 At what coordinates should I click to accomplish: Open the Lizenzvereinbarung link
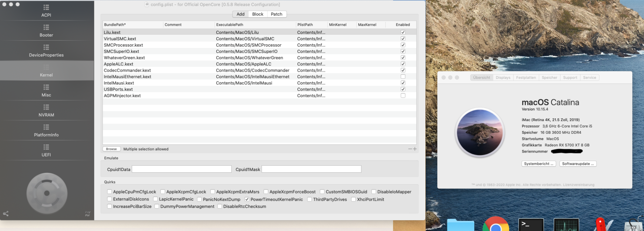point(579,185)
